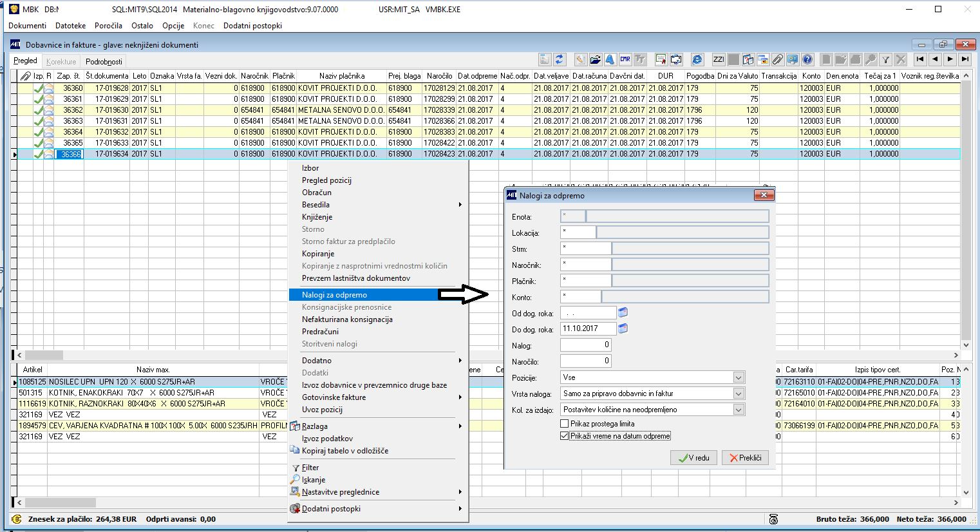
Task: Click the ZZI toolbar icon
Action: [x=719, y=59]
